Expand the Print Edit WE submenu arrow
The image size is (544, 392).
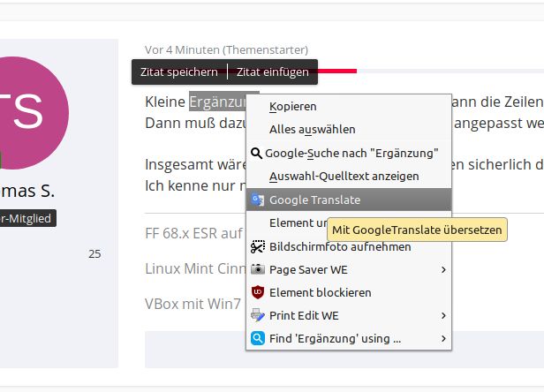pyautogui.click(x=442, y=315)
